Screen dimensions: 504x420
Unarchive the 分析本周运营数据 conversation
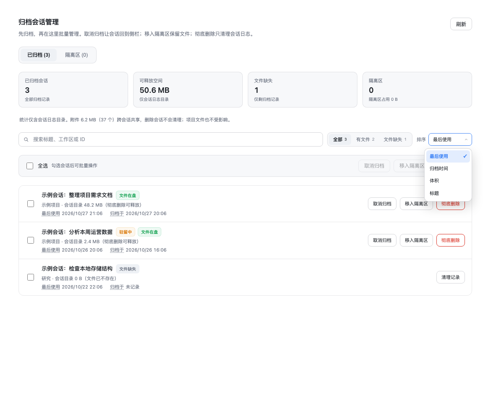pyautogui.click(x=382, y=240)
